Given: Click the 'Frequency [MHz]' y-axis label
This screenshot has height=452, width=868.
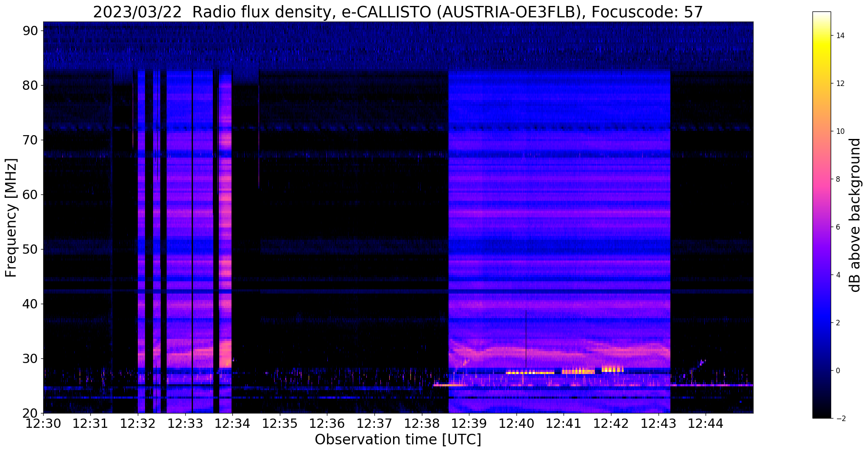Looking at the screenshot, I should click(11, 218).
